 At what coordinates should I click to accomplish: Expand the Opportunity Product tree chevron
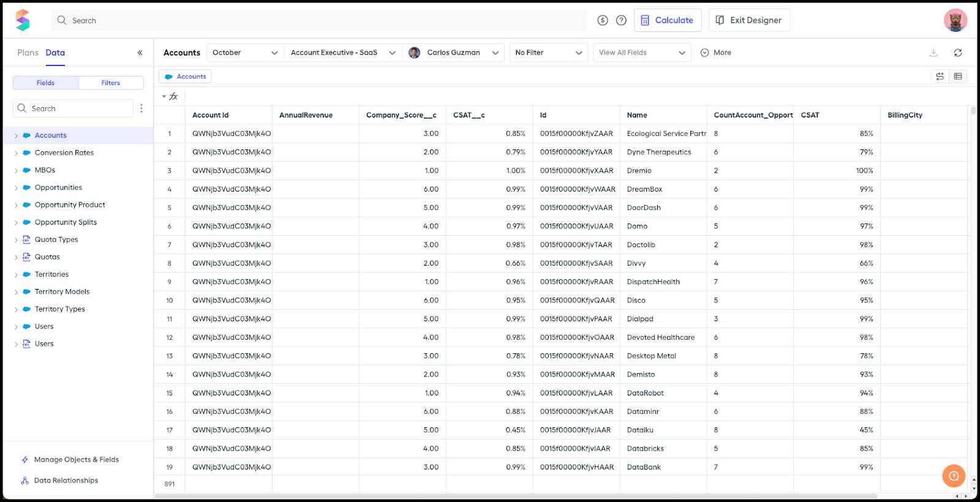16,205
